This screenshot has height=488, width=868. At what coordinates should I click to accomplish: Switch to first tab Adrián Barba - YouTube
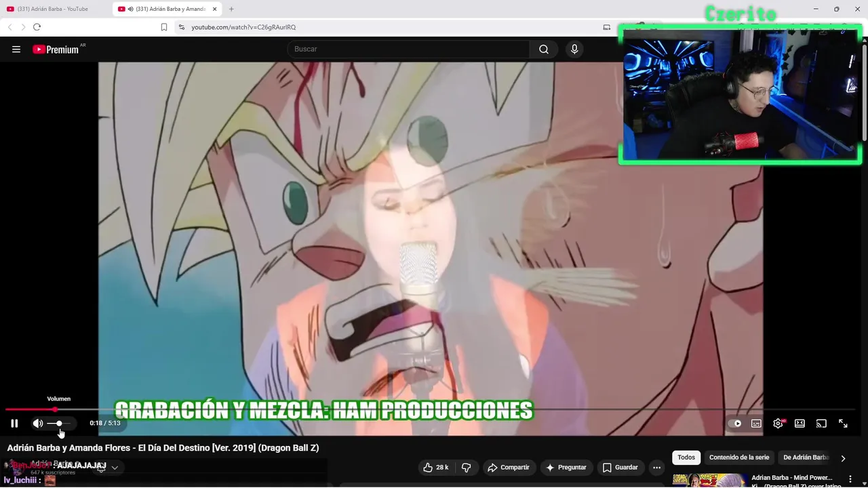53,9
